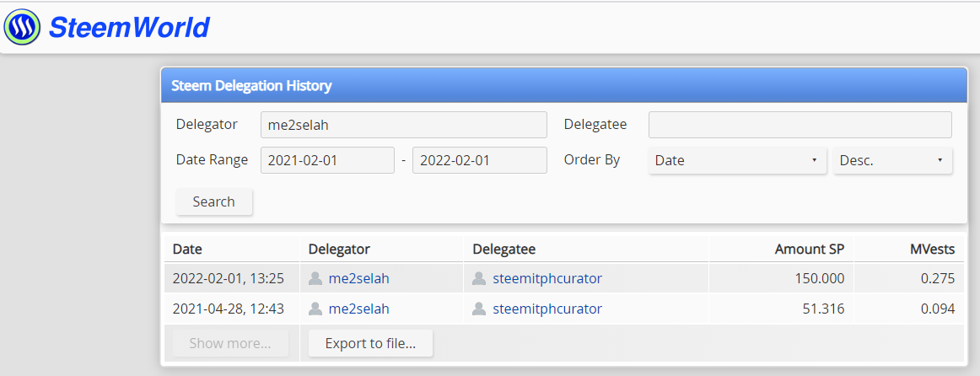The width and height of the screenshot is (980, 376).
Task: Click Export to file... button
Action: point(370,343)
